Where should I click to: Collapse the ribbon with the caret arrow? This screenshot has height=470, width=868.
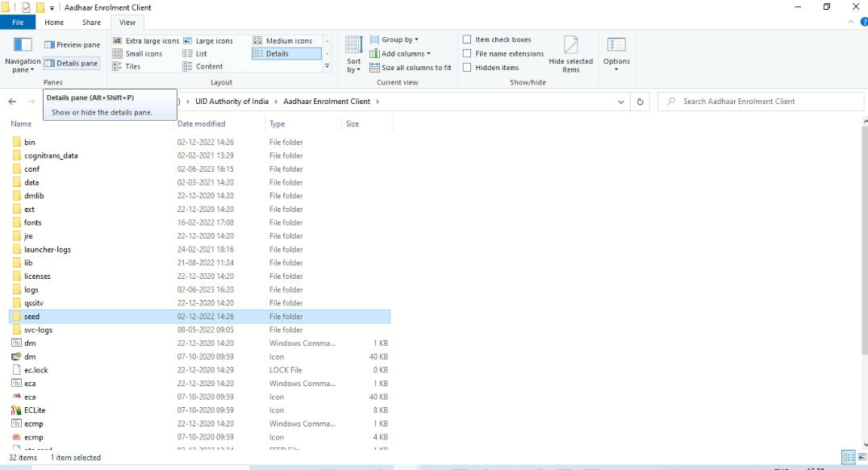[x=851, y=22]
